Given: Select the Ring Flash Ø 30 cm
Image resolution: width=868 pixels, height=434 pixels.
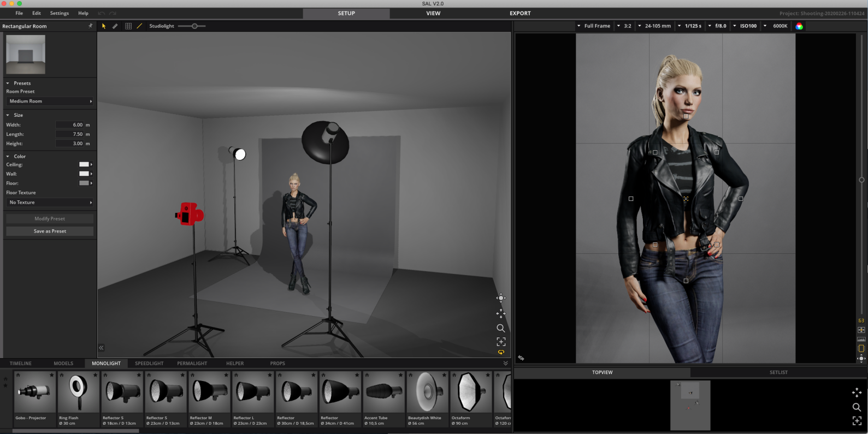Looking at the screenshot, I should (79, 399).
